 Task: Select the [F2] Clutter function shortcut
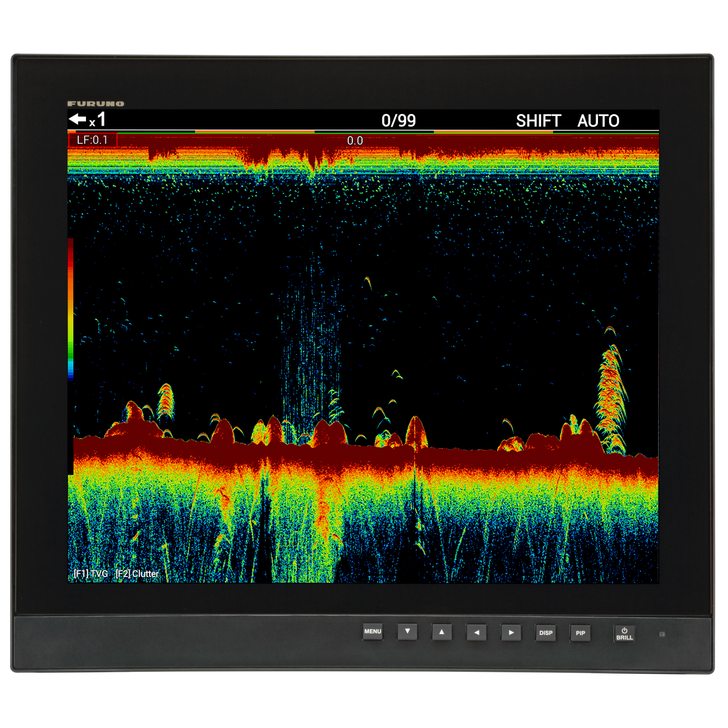pyautogui.click(x=137, y=574)
